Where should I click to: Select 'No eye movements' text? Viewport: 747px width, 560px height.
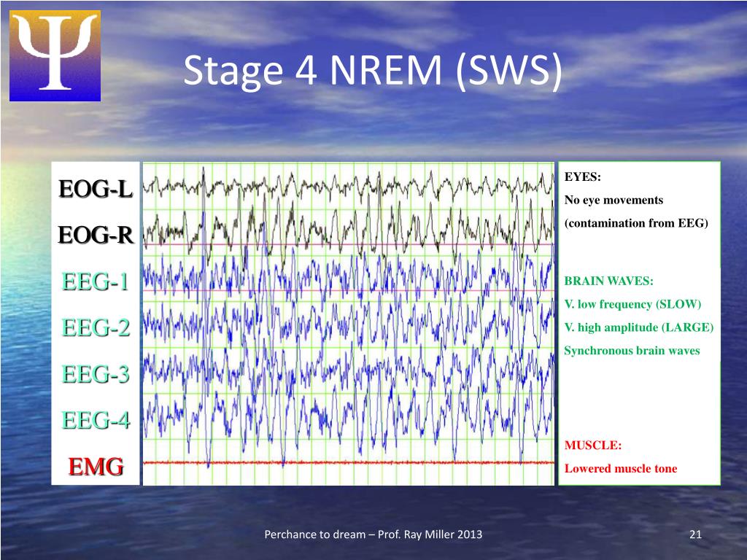[614, 200]
